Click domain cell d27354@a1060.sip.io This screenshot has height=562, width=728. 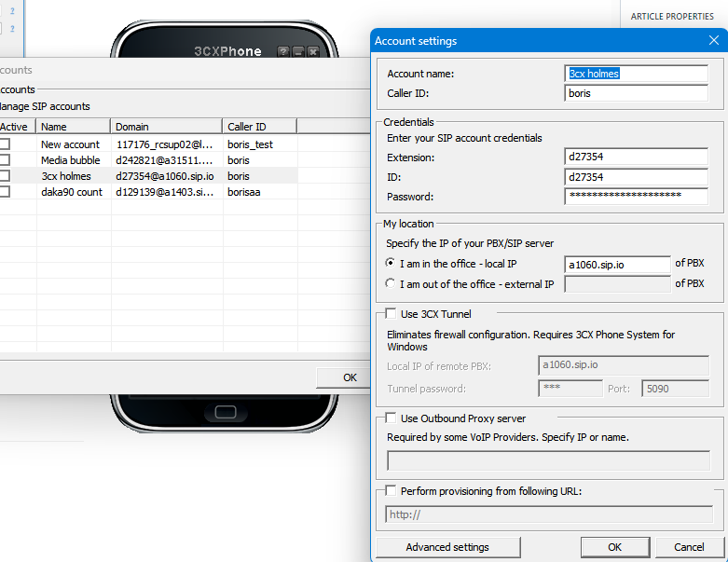(x=165, y=176)
